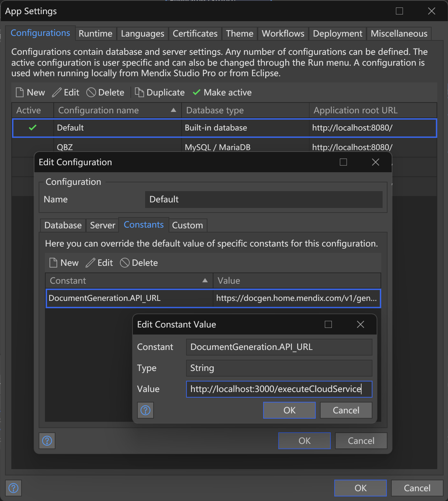The image size is (448, 501).
Task: Switch to the Configurations tab
Action: pyautogui.click(x=40, y=33)
